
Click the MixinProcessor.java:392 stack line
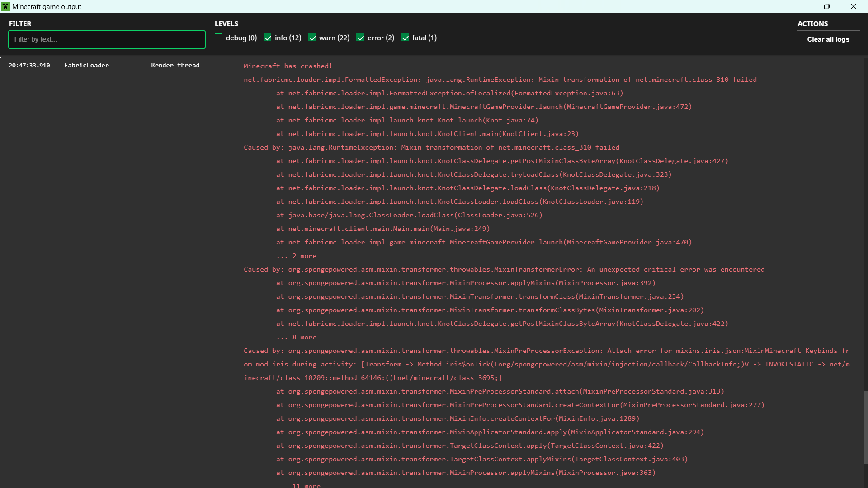click(x=466, y=283)
